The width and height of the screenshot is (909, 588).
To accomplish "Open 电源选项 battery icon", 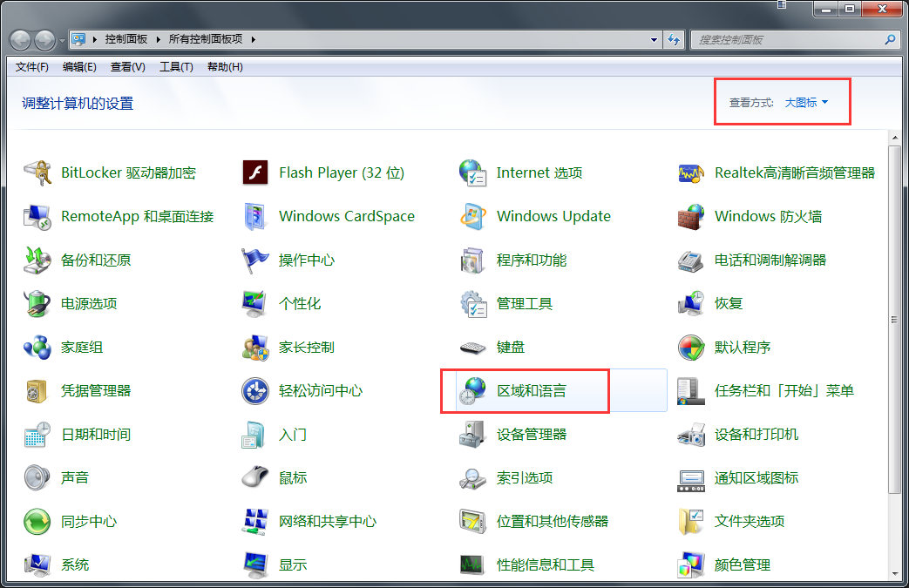I will tap(37, 303).
